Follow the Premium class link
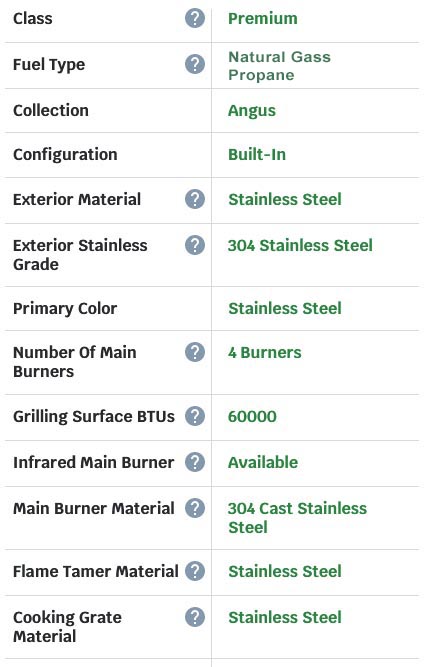Viewport: 430px width, 667px height. [263, 19]
